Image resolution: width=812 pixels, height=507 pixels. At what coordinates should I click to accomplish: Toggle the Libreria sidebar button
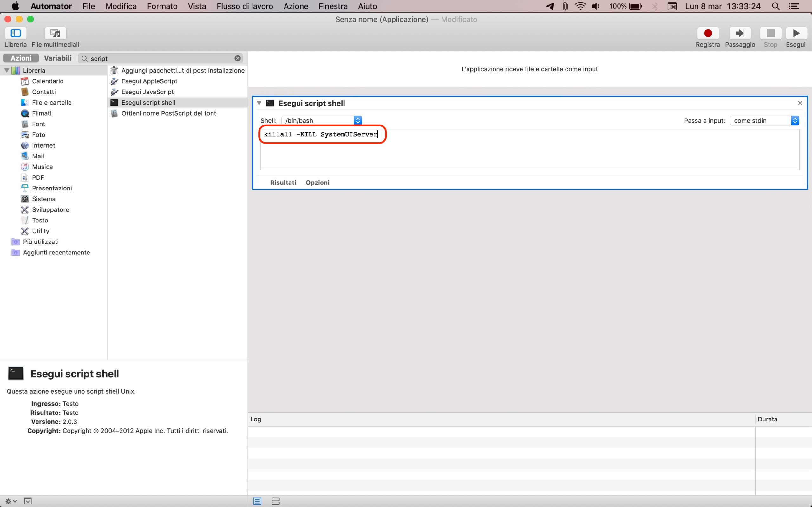tap(16, 33)
